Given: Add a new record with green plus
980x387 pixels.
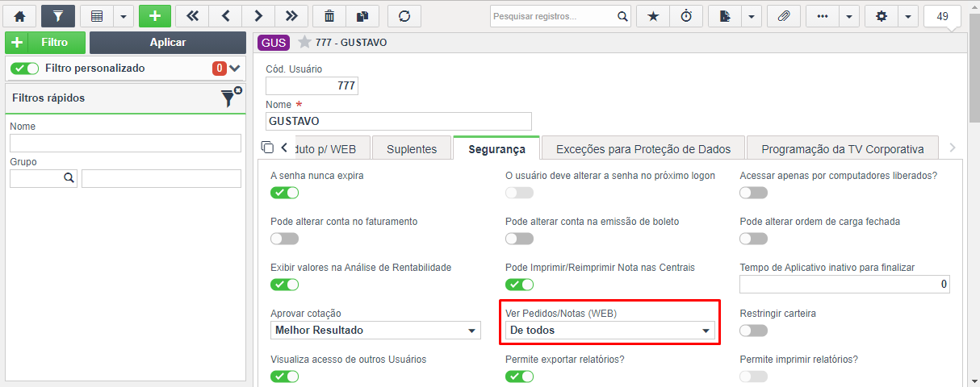Looking at the screenshot, I should point(155,16).
